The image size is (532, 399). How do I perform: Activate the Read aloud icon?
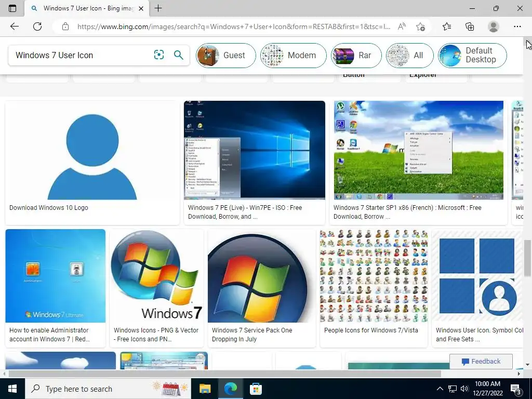402,26
